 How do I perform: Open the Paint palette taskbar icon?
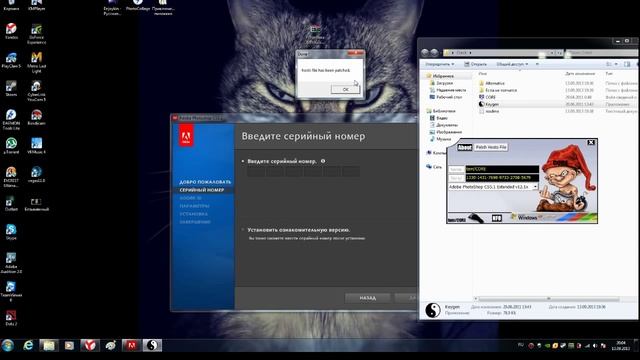[110, 346]
